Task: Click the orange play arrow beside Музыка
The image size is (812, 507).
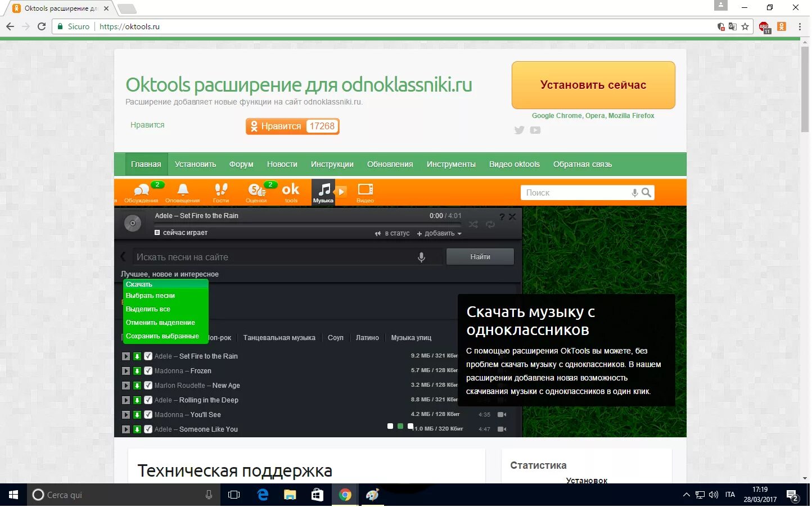Action: (x=341, y=192)
